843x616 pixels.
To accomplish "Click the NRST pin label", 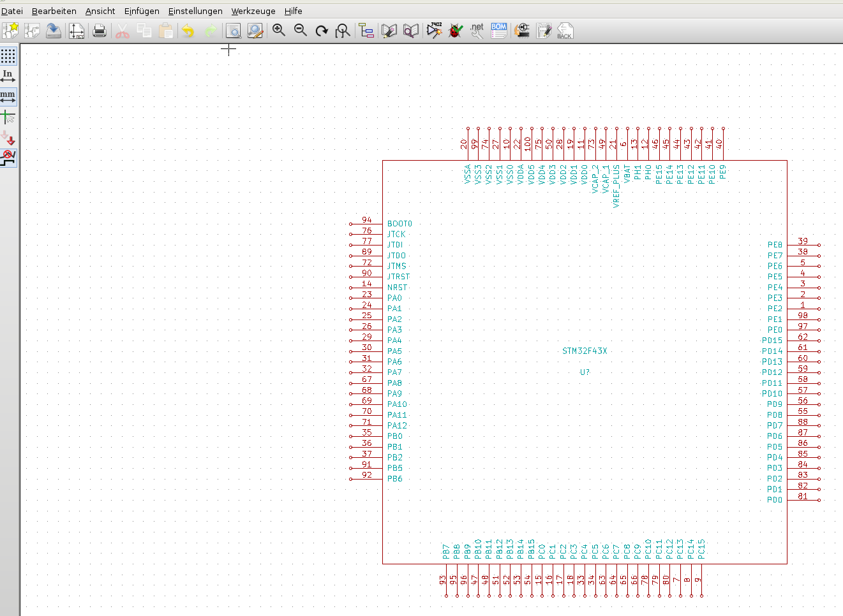I will (x=398, y=288).
